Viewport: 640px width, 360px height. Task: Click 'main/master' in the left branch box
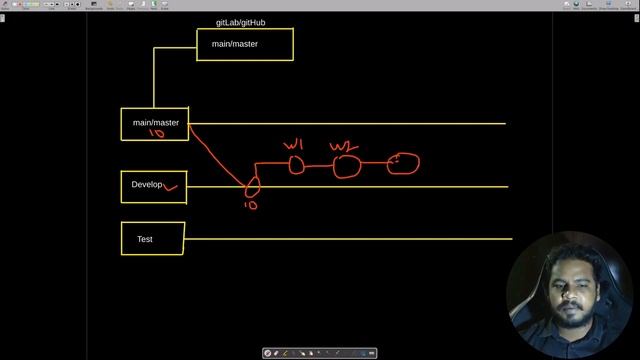coord(156,122)
